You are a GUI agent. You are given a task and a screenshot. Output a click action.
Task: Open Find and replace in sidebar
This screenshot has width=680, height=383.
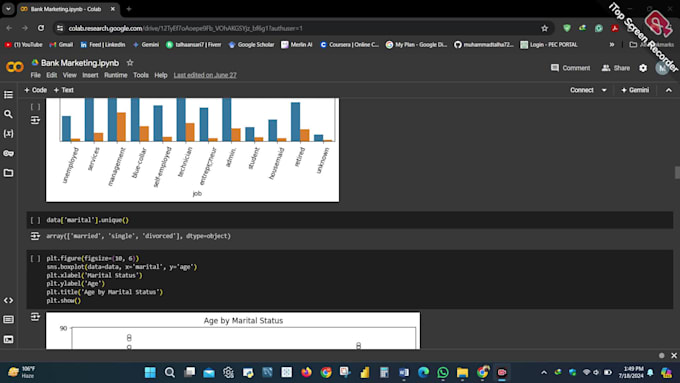pyautogui.click(x=8, y=114)
